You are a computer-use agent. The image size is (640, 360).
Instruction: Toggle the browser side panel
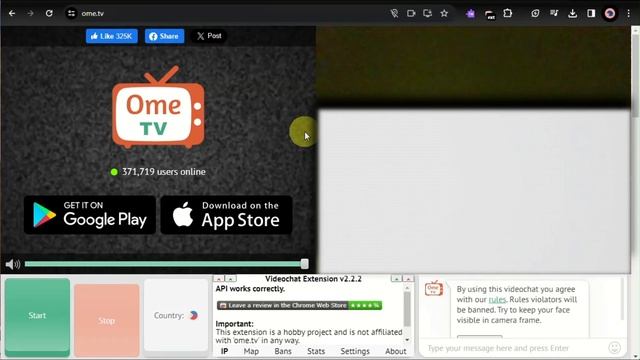point(591,13)
